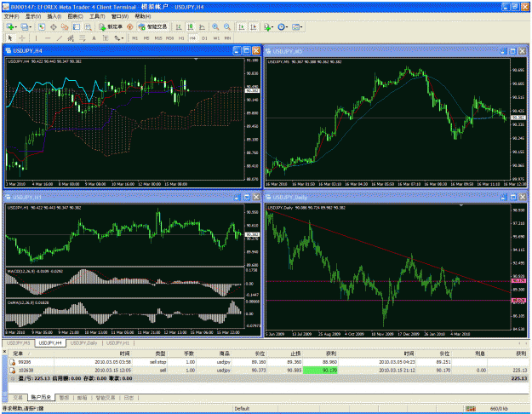The height and width of the screenshot is (414, 532).
Task: Switch to the MN timeframe
Action: (227, 38)
